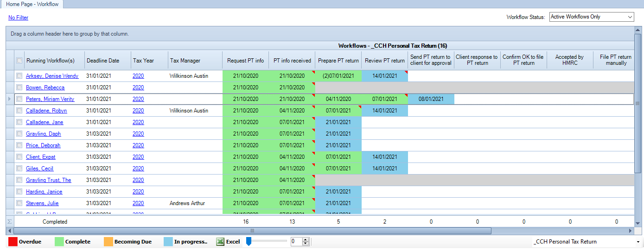Viewport: 644px width, 250px height.
Task: Click the orange Becoming Due legend swatch
Action: (108, 242)
